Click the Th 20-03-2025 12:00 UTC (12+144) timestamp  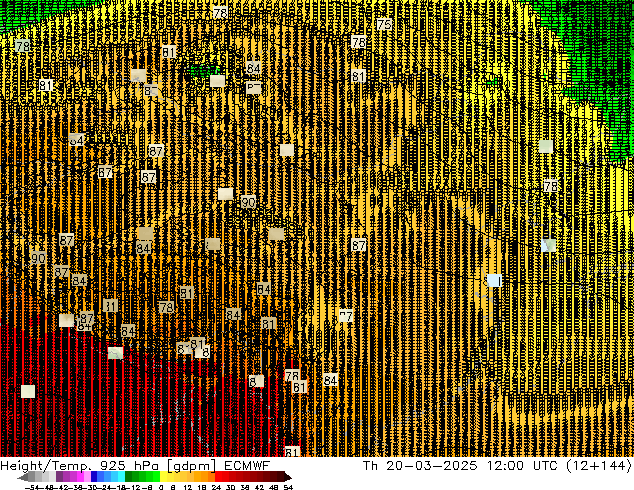click(x=497, y=466)
